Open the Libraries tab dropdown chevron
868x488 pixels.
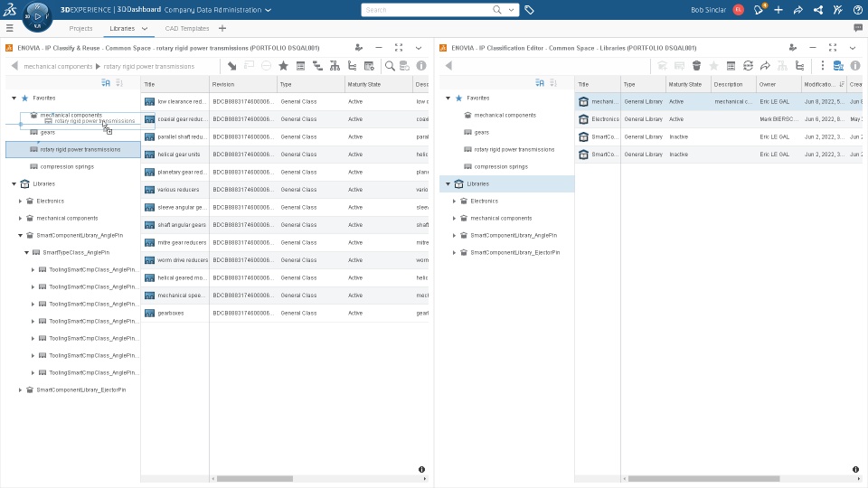click(x=145, y=28)
